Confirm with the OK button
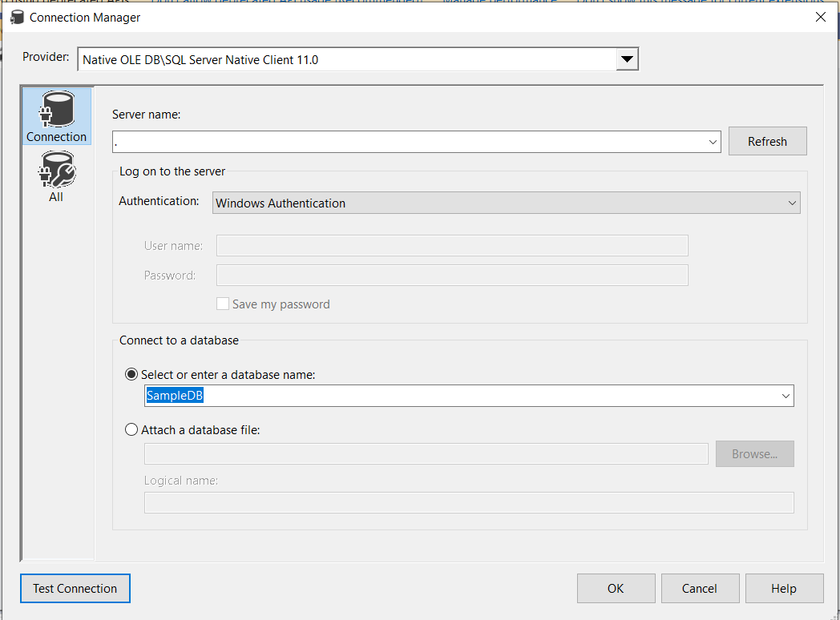 click(x=616, y=588)
